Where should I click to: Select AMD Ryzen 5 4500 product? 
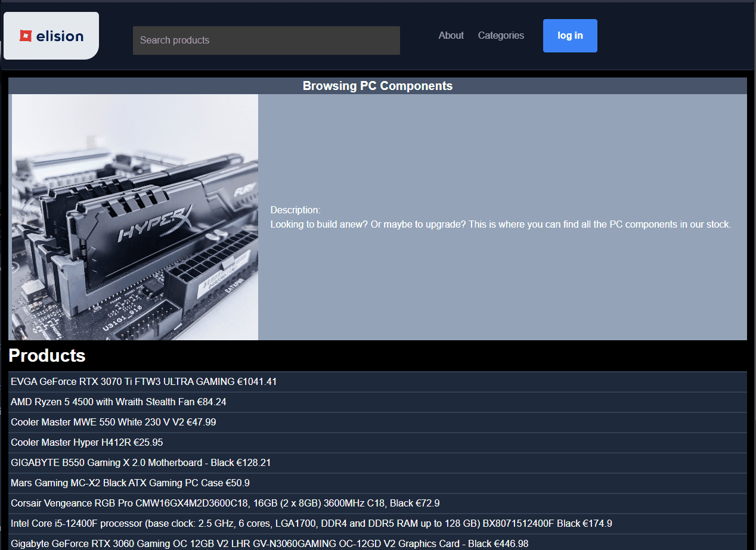[107, 402]
